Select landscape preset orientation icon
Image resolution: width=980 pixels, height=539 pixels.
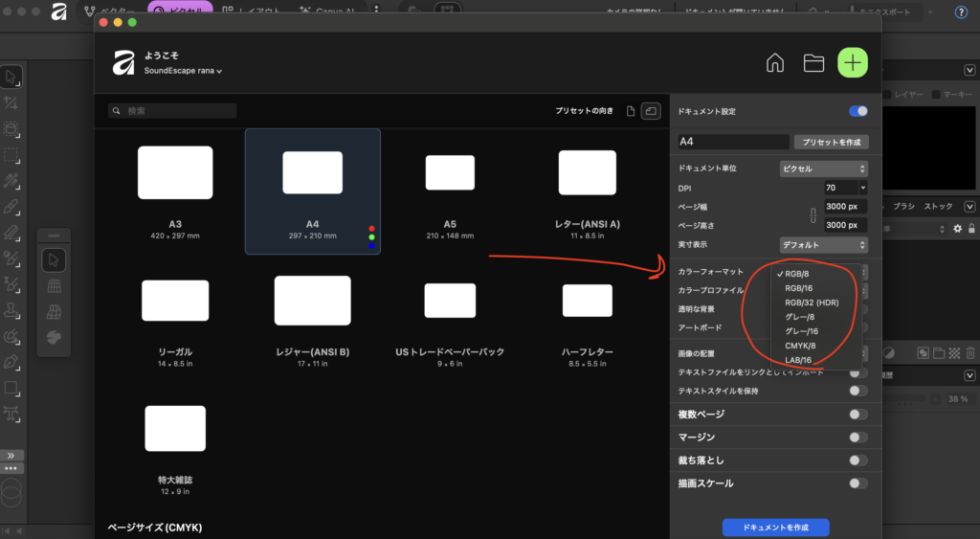[x=652, y=111]
